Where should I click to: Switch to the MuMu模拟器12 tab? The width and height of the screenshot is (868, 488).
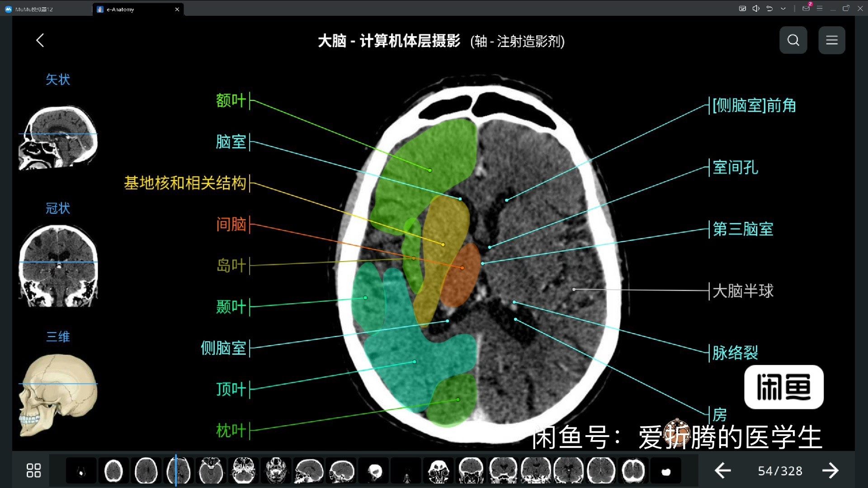[34, 9]
